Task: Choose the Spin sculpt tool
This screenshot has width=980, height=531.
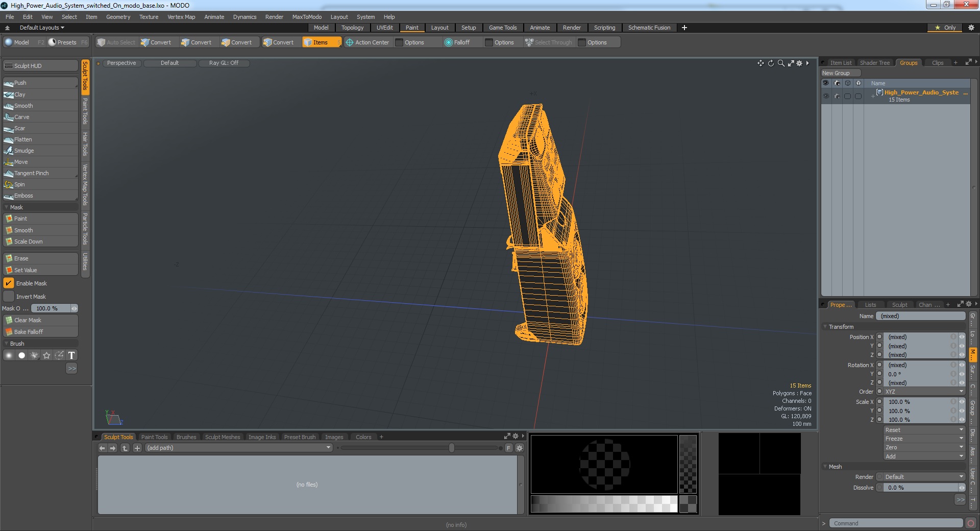Action: (40, 184)
